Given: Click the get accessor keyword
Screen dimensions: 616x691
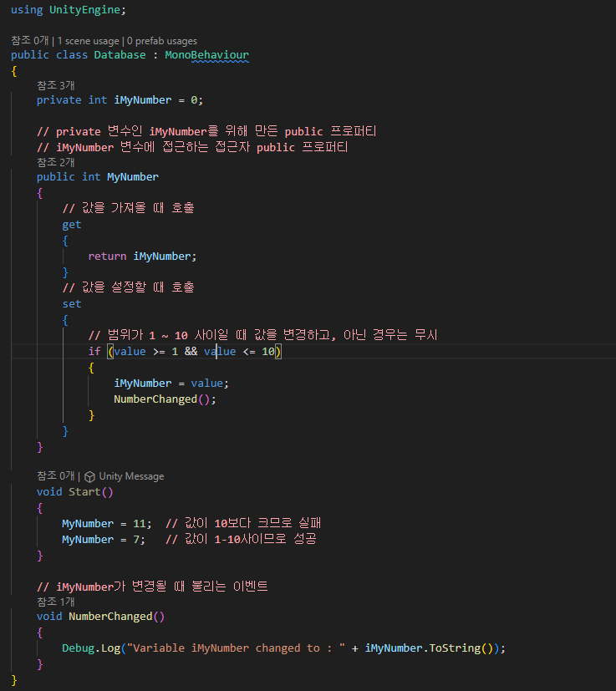Looking at the screenshot, I should [x=72, y=225].
